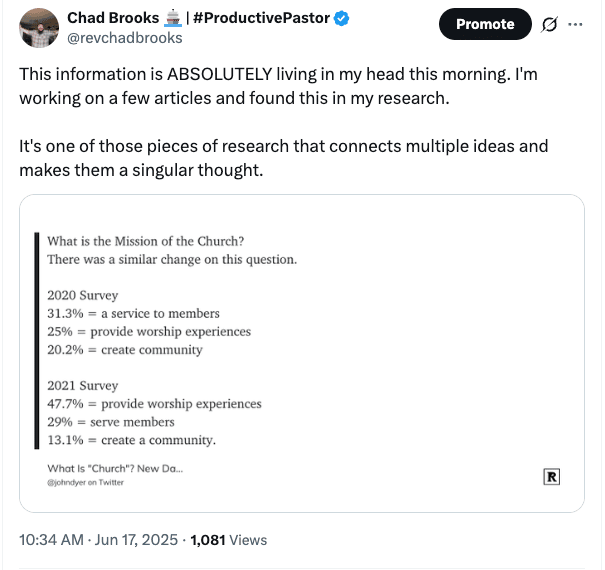Click the Readwise R logo icon
This screenshot has width=605, height=570.
pyautogui.click(x=551, y=477)
